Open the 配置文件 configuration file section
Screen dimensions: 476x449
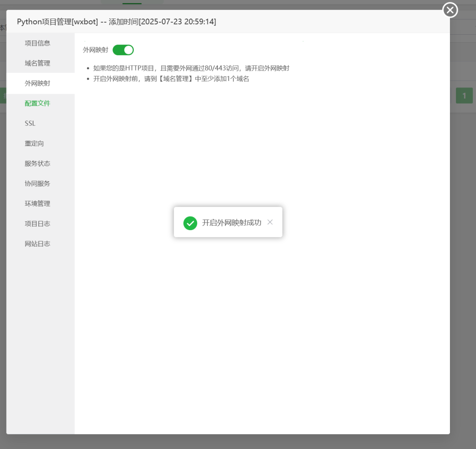point(37,103)
